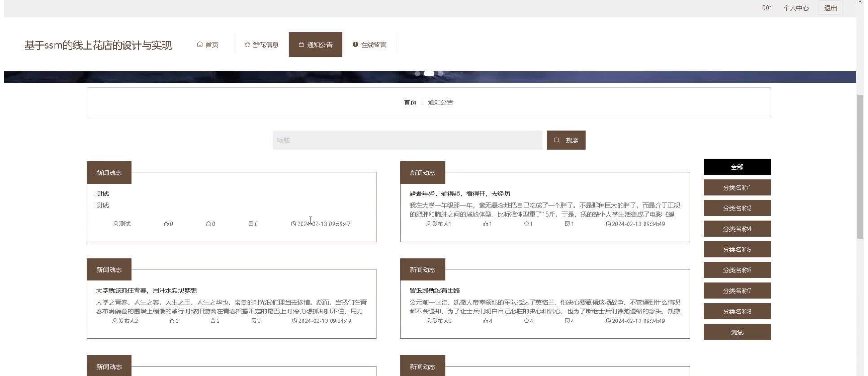Click 新闻动态 tag on 留退路就没有出路 card

423,270
